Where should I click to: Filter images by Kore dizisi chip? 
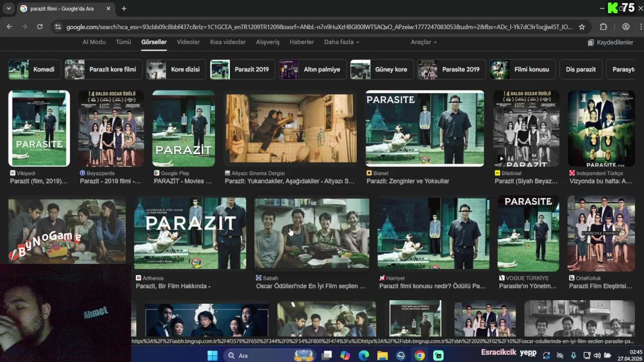click(176, 69)
